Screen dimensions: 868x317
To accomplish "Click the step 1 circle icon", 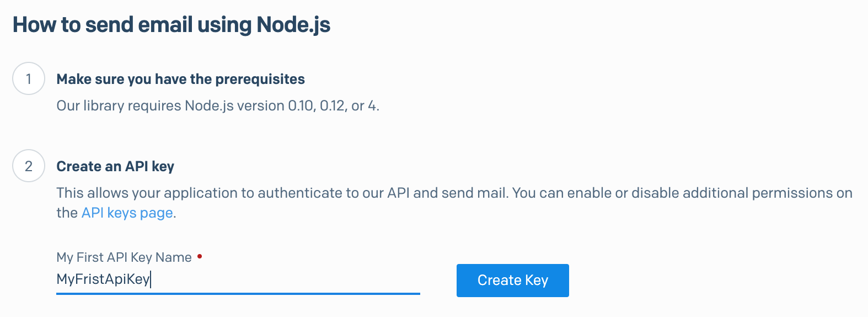I will [x=29, y=79].
